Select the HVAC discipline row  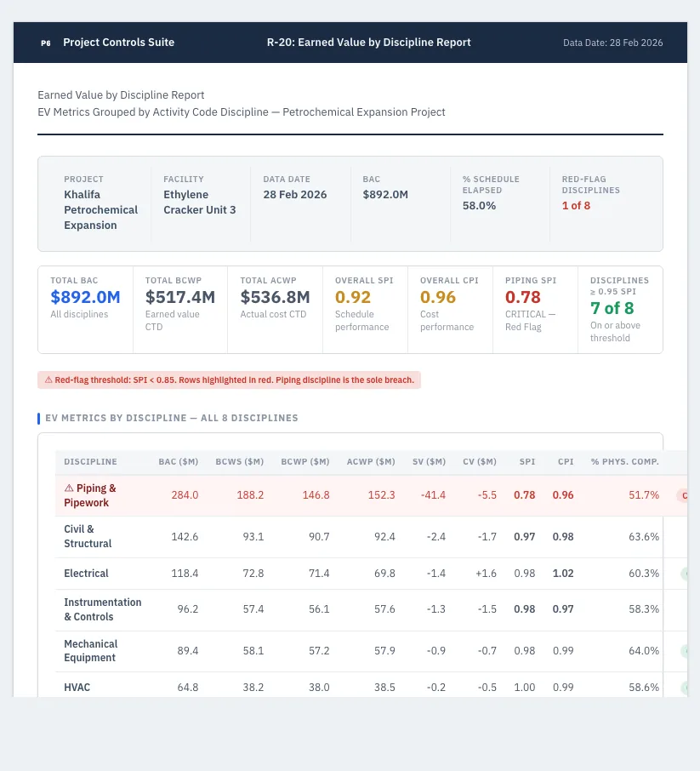click(x=371, y=687)
